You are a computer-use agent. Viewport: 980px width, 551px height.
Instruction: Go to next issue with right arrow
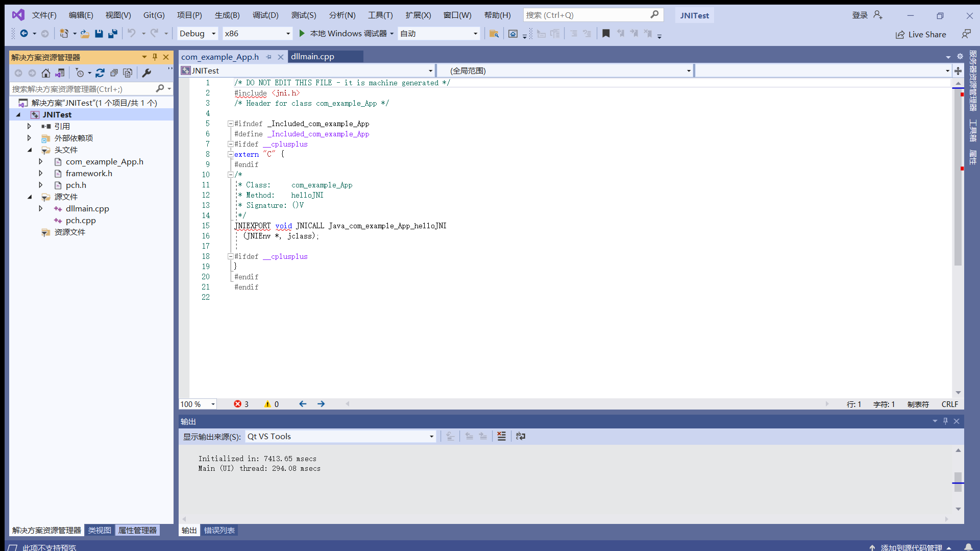(321, 404)
